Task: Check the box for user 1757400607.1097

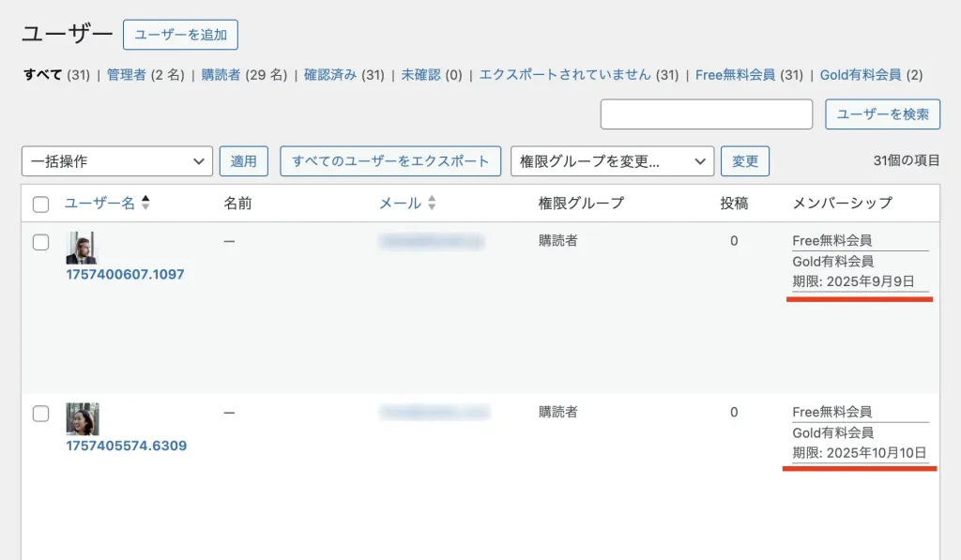Action: pyautogui.click(x=40, y=242)
